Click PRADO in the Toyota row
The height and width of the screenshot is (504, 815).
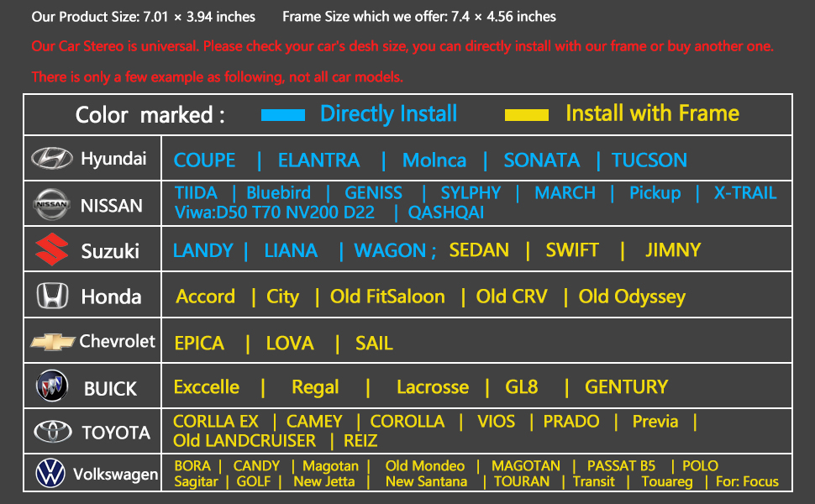(571, 422)
